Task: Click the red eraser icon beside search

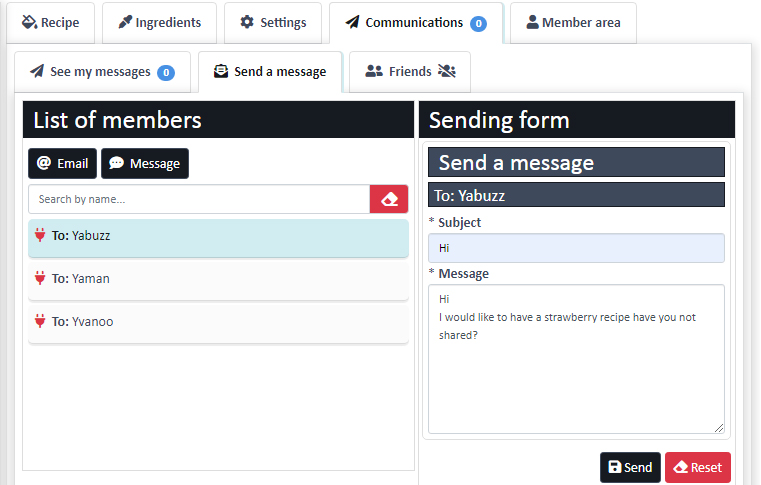Action: click(x=389, y=199)
